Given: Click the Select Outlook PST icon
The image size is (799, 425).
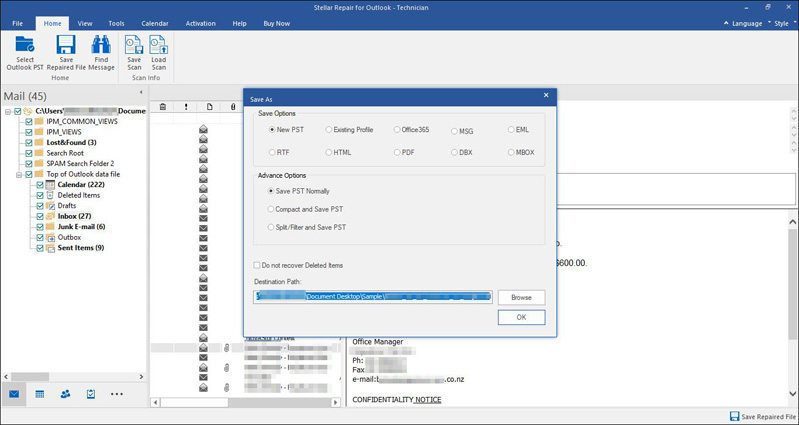Looking at the screenshot, I should coord(24,45).
